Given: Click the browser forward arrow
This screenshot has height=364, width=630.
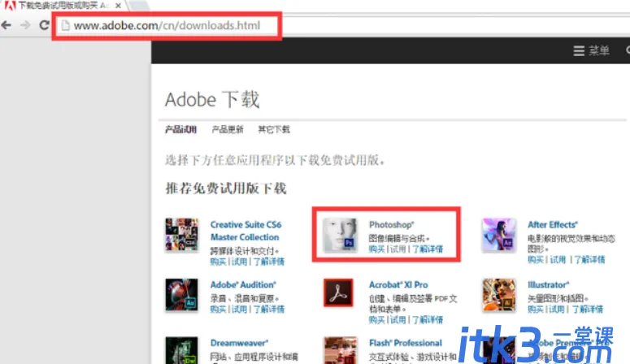Looking at the screenshot, I should [x=25, y=25].
